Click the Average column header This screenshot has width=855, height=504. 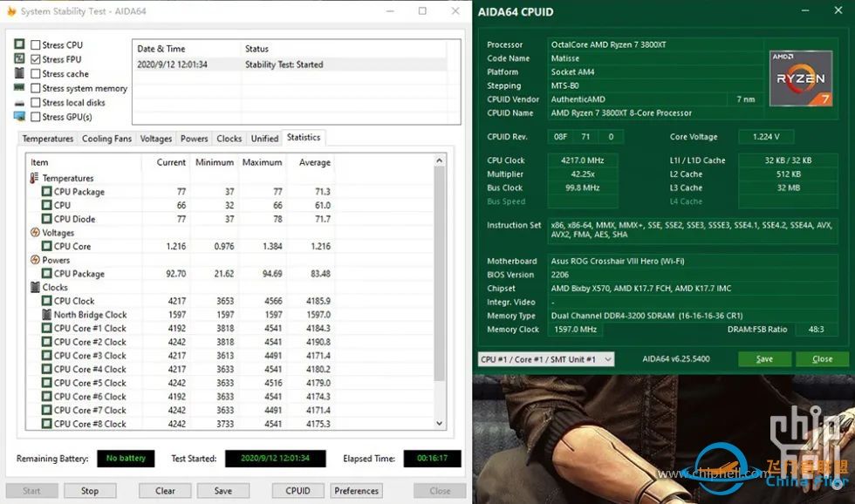pyautogui.click(x=311, y=162)
